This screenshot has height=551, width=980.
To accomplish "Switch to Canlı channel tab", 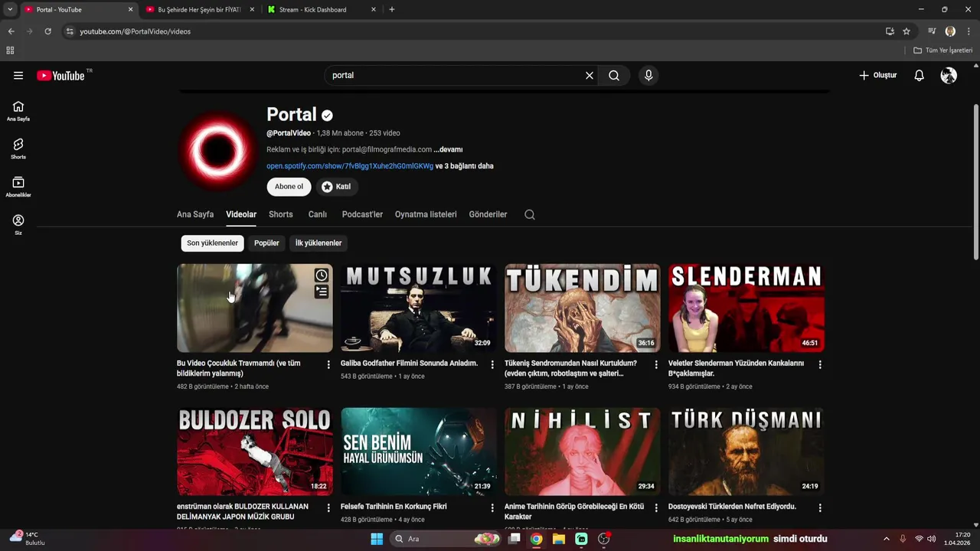I will pos(318,214).
